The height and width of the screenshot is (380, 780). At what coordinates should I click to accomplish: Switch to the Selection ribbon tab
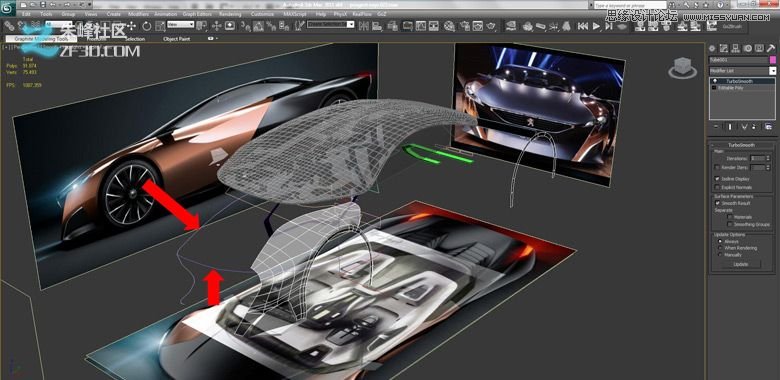pos(134,39)
